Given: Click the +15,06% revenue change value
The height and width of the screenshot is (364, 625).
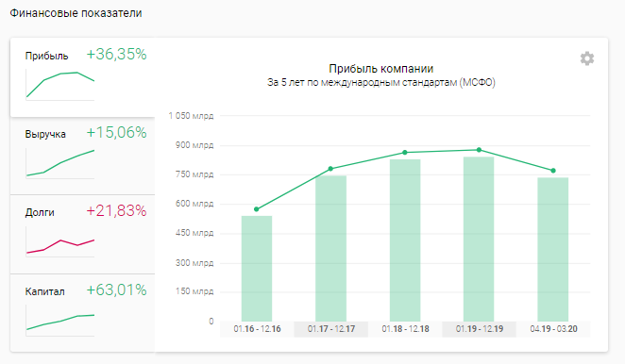Looking at the screenshot, I should (x=116, y=133).
